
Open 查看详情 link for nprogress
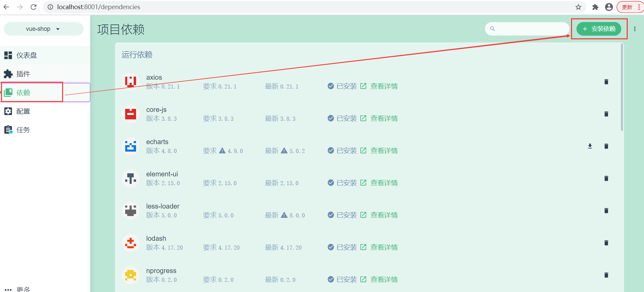point(379,279)
